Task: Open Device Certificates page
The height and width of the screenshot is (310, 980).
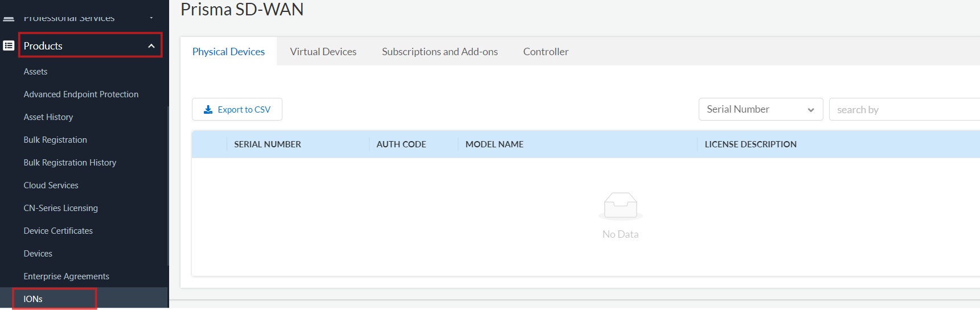Action: [58, 231]
